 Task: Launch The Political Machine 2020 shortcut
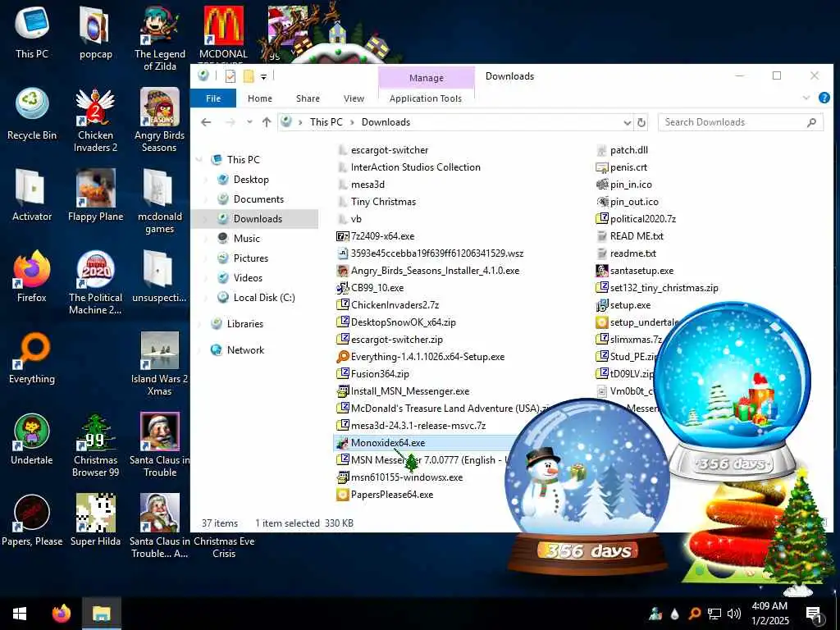pyautogui.click(x=95, y=282)
